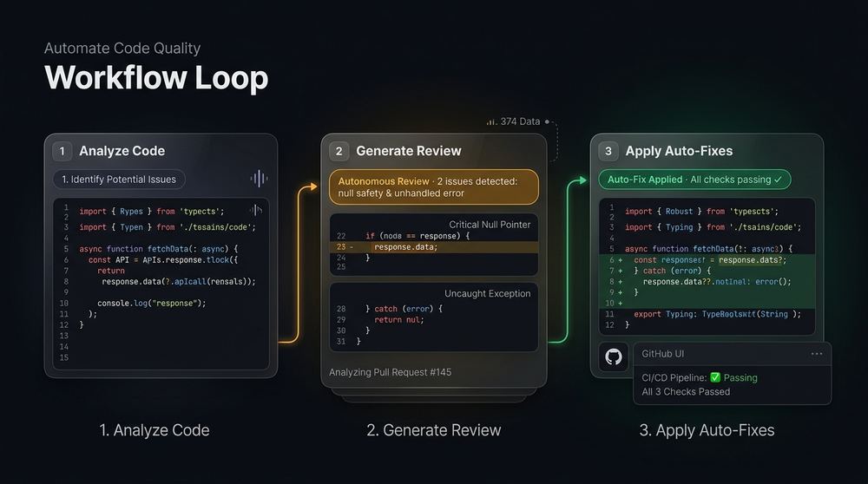This screenshot has width=868, height=484.
Task: Click 'export Typing: TypeBoolswit' code line
Action: click(x=718, y=314)
